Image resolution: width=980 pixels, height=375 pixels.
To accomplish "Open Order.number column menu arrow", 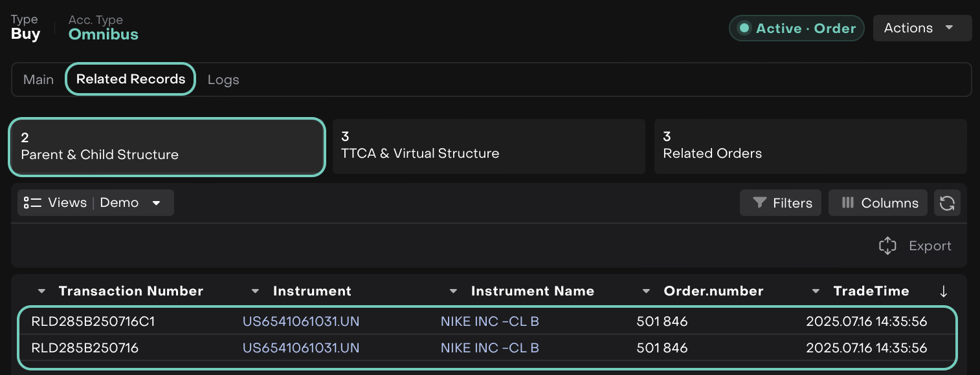I will tap(646, 292).
